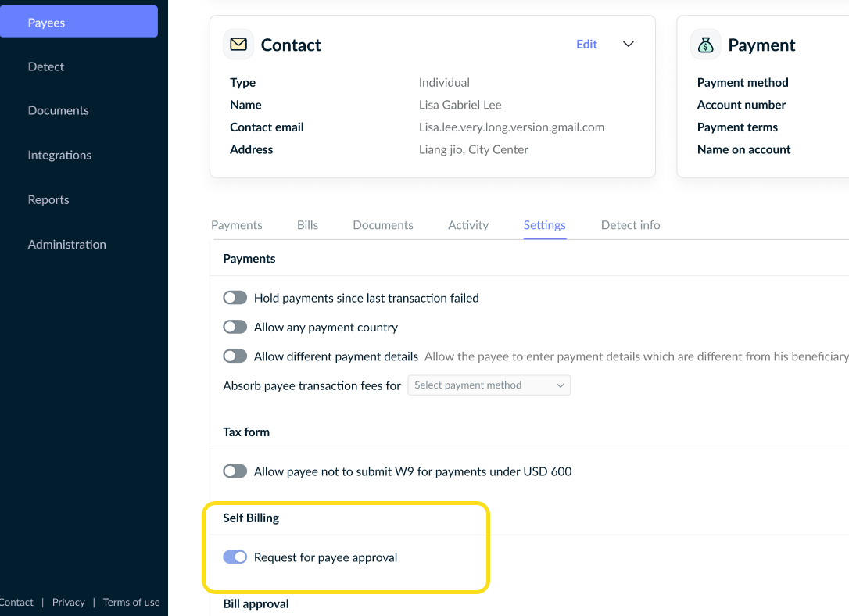849x616 pixels.
Task: Edit the Contact details
Action: (x=586, y=45)
